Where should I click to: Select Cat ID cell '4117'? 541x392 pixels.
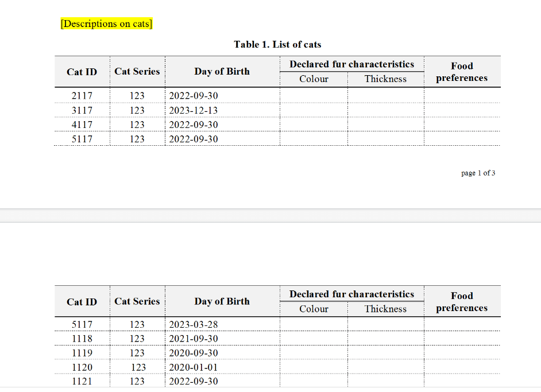point(82,125)
